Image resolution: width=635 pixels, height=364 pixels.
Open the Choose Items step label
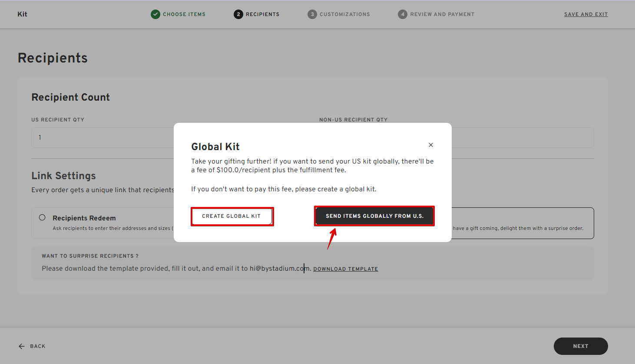(184, 14)
